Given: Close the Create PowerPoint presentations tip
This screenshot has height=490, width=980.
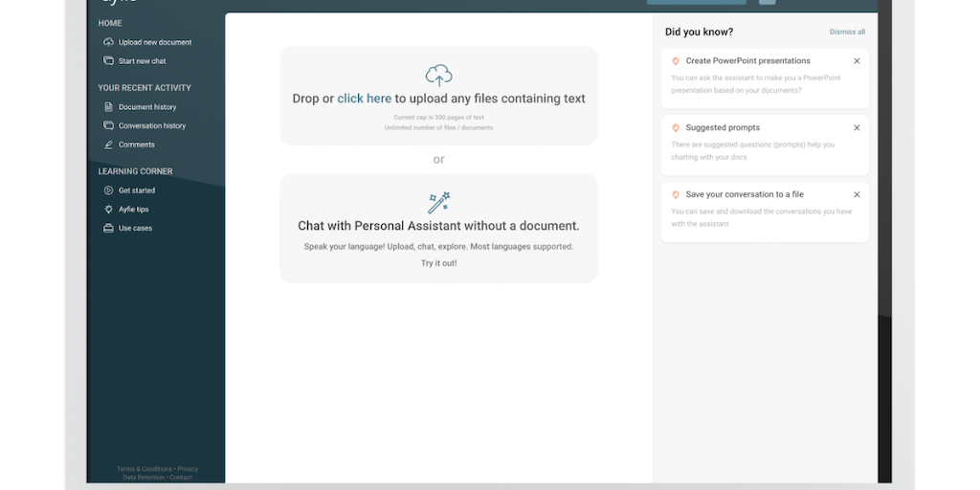Looking at the screenshot, I should 857,61.
